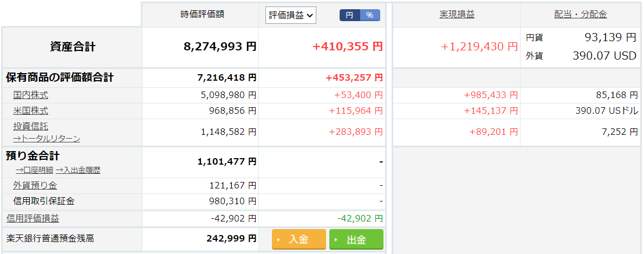Select the 預り金合計 heading

tap(33, 156)
